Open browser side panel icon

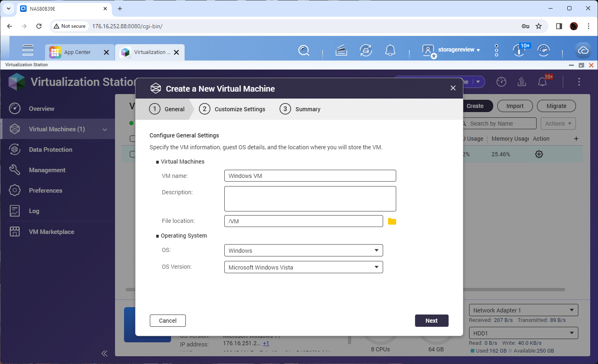[559, 26]
